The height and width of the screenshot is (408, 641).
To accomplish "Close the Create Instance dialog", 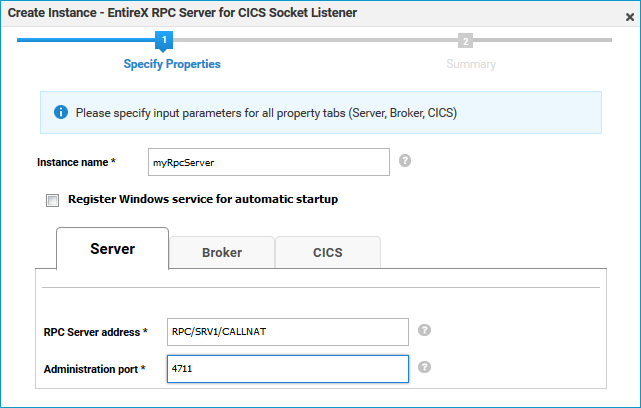I will point(630,17).
